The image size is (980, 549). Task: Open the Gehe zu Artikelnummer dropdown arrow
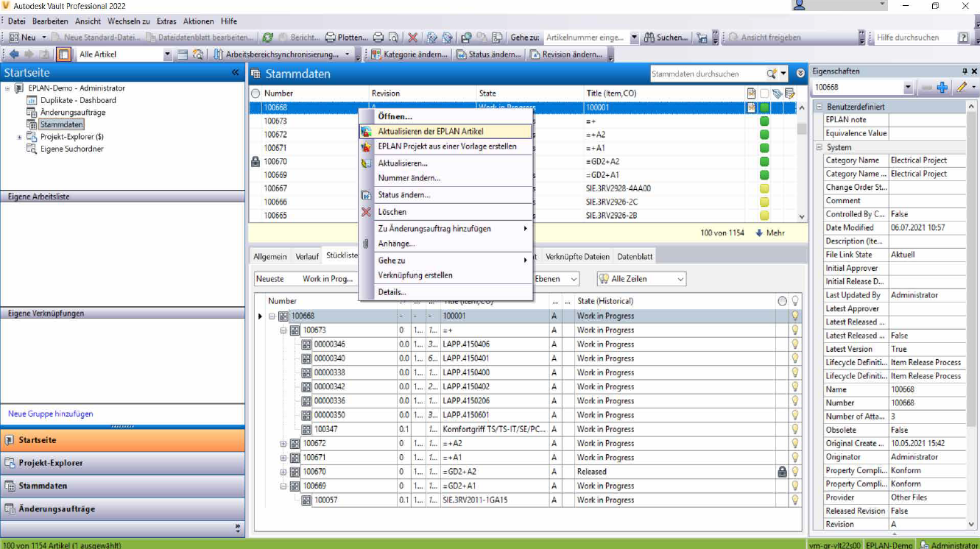[635, 37]
